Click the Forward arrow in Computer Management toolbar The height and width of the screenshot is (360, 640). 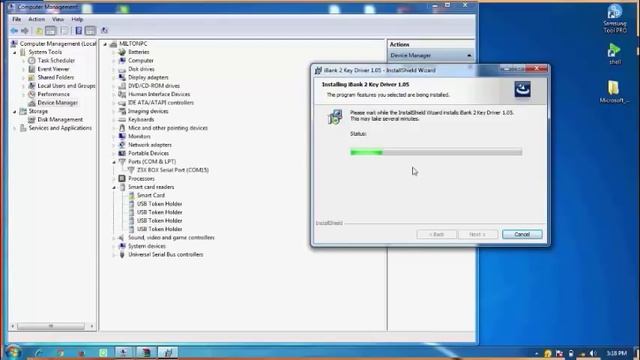(25, 31)
